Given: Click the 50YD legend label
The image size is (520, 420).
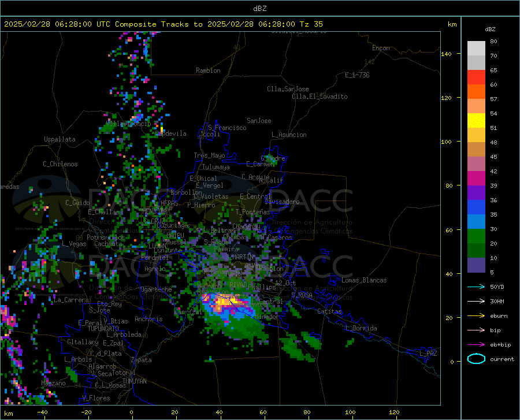Looking at the screenshot, I should pos(497,287).
